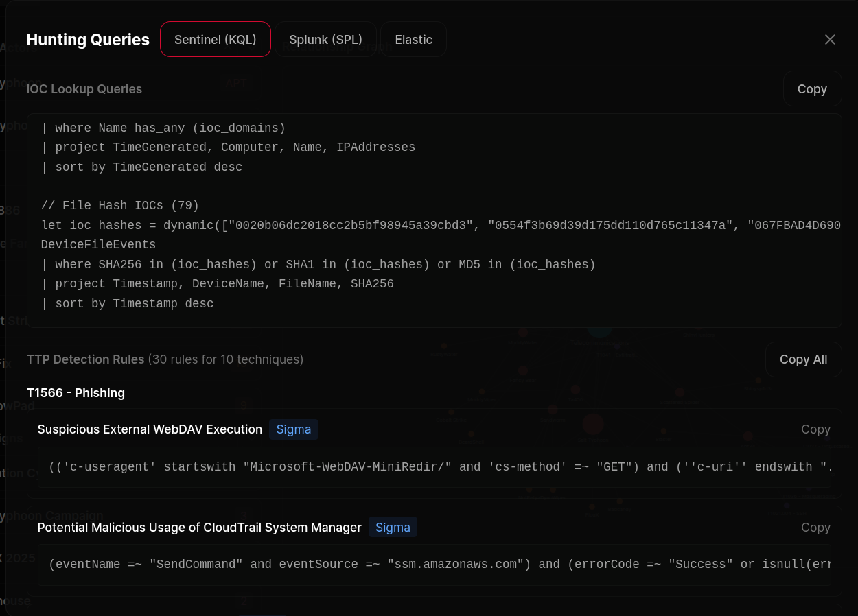858x616 pixels.
Task: Click Sigma badge next to WebDAV Execution
Action: tap(294, 429)
